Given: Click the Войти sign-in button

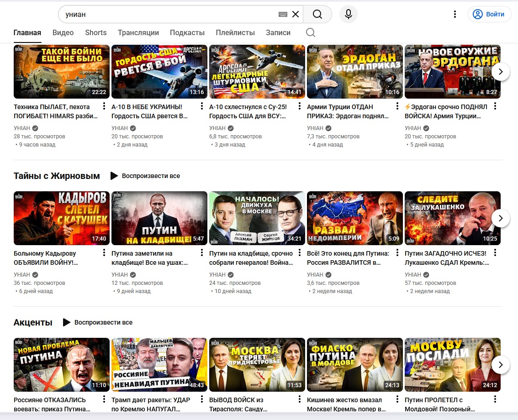Looking at the screenshot, I should pos(489,14).
